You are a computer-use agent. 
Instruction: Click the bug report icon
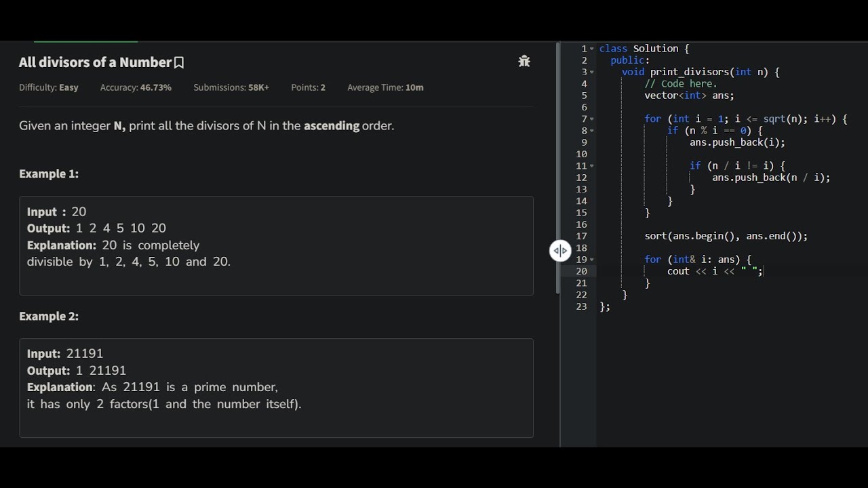point(524,62)
